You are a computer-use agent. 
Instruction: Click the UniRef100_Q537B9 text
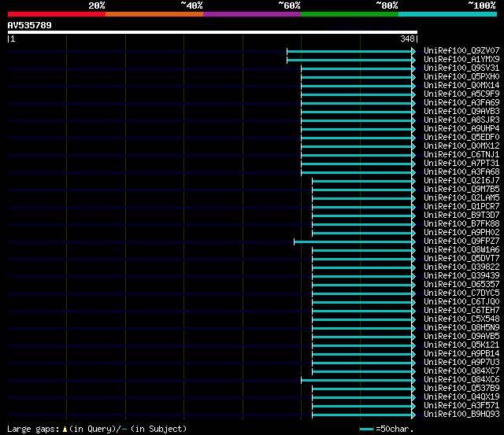click(461, 389)
